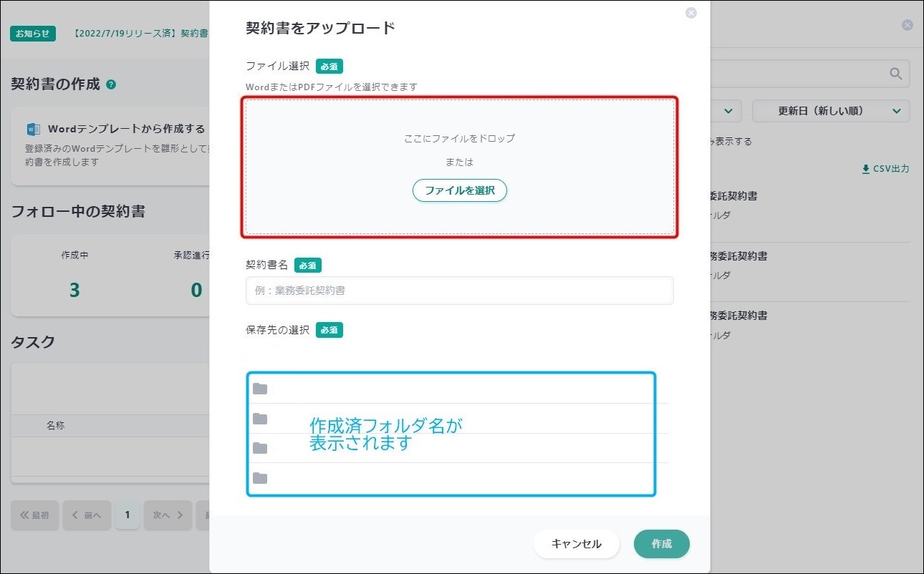
Task: Pick the fourth folder in the save destination list
Action: (x=260, y=478)
